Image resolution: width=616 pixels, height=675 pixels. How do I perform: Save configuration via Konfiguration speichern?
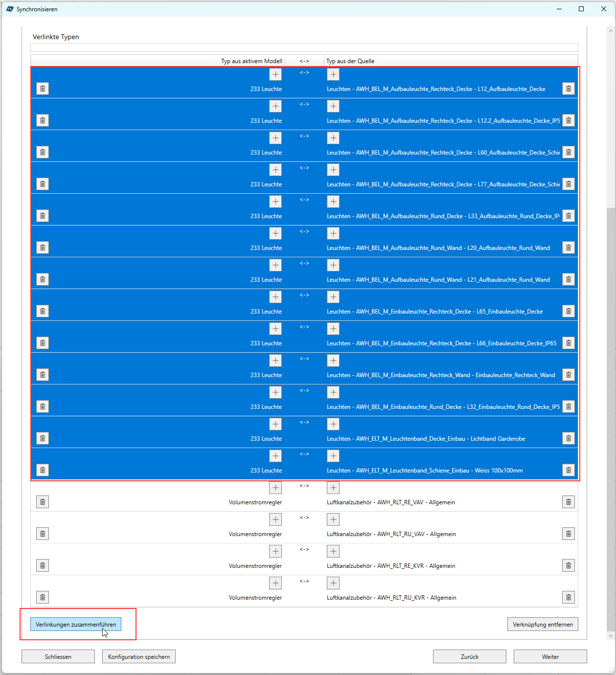(139, 656)
